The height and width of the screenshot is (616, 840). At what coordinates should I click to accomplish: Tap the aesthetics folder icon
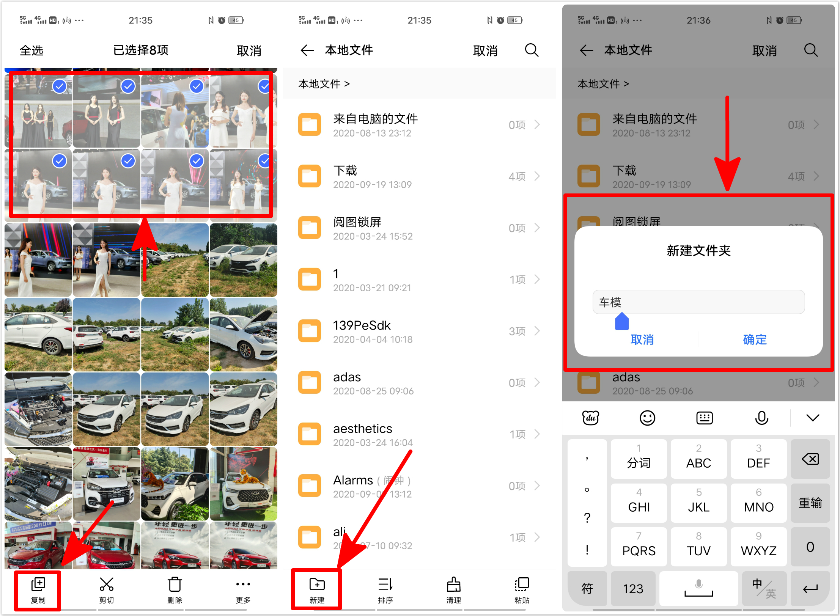[309, 434]
